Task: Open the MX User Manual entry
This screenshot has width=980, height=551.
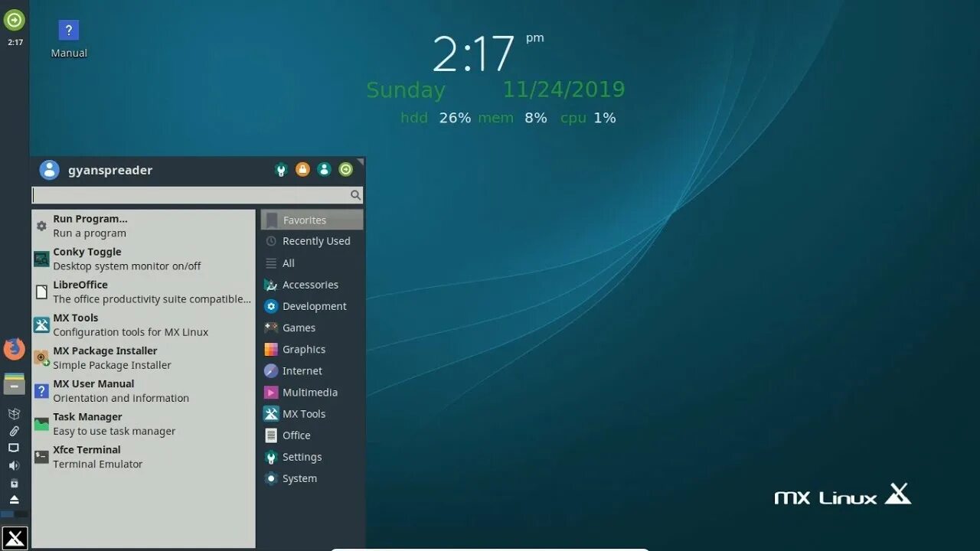Action: click(143, 391)
